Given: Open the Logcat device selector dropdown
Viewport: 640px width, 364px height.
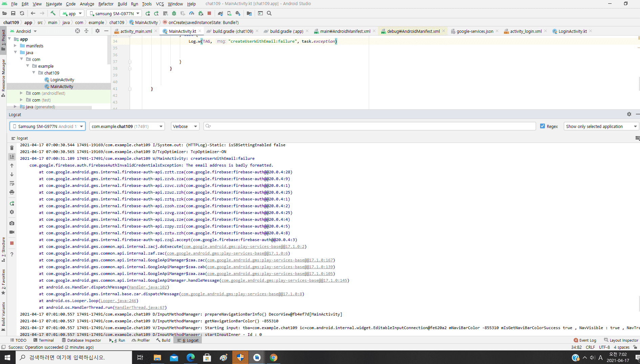Looking at the screenshot, I should (x=47, y=126).
